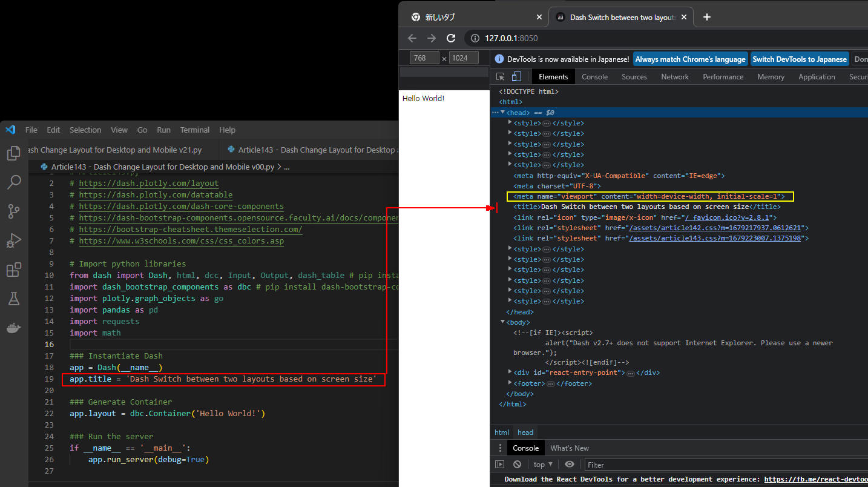Screen dimensions: 868x487
Task: Open the console drawer three-dot menu
Action: coord(500,448)
